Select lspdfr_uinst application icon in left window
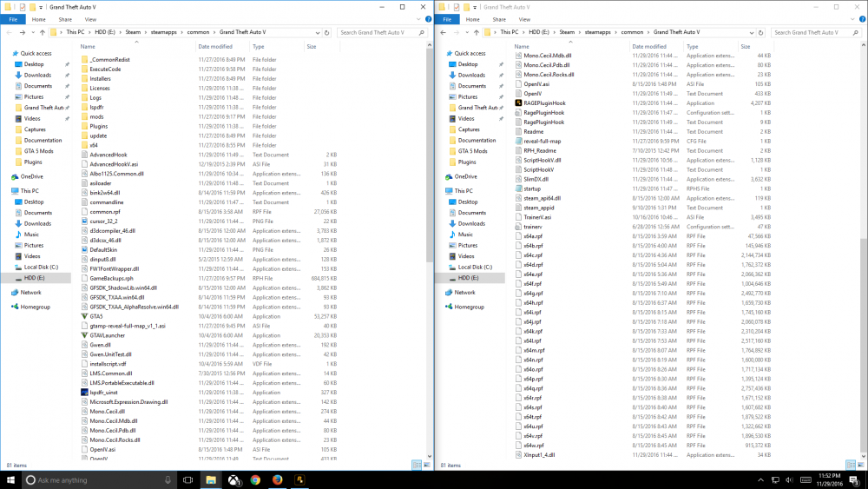Viewport: 868px width, 489px height. [x=85, y=392]
